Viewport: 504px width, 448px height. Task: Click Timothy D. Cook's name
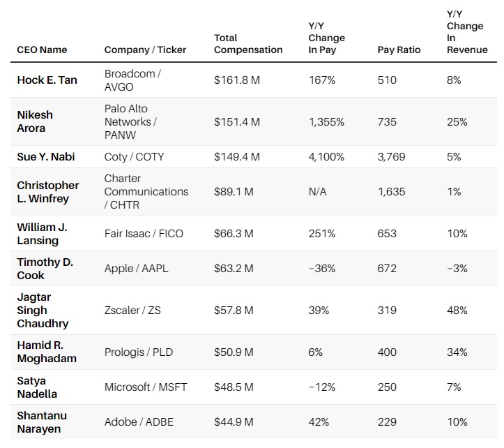(45, 268)
